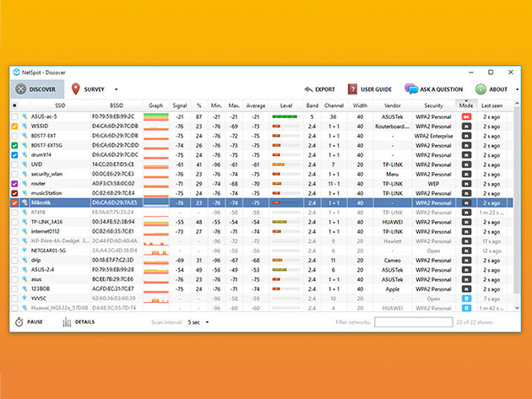Click the scroll down arrow of list
532x399 pixels.
pyautogui.click(x=517, y=308)
